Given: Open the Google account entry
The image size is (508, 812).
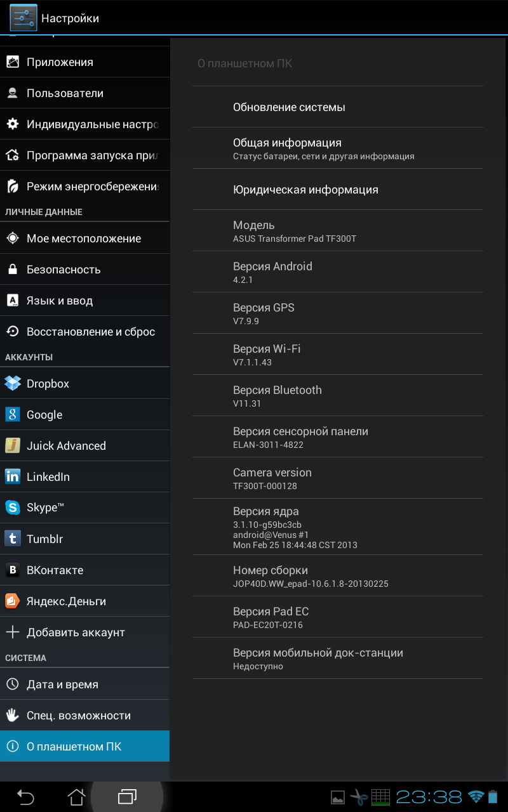Looking at the screenshot, I should (44, 414).
